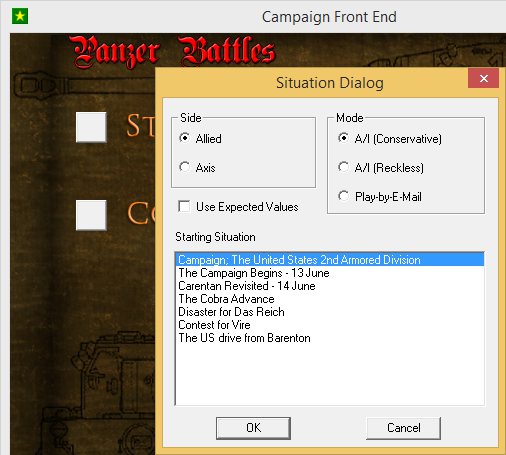Select Contest for Vire situation
Viewport: 506px width, 455px height.
coord(330,325)
